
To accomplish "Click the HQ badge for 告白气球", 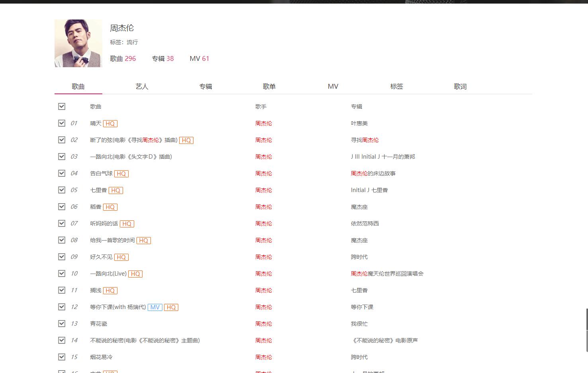I will point(121,173).
